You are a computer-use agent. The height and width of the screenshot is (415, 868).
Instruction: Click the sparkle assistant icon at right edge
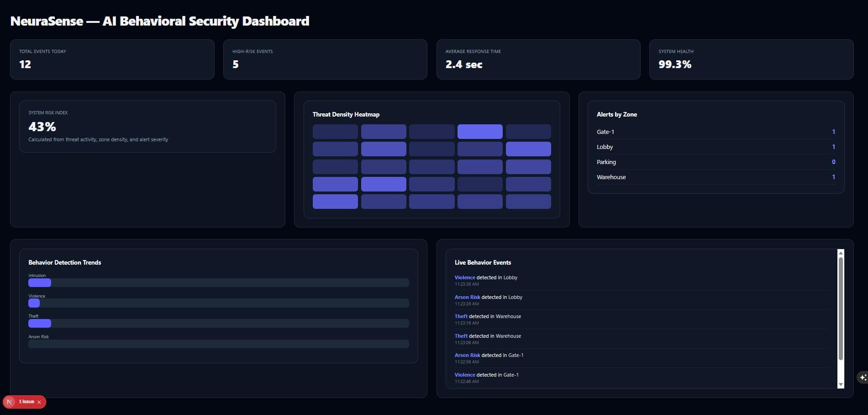[863, 378]
